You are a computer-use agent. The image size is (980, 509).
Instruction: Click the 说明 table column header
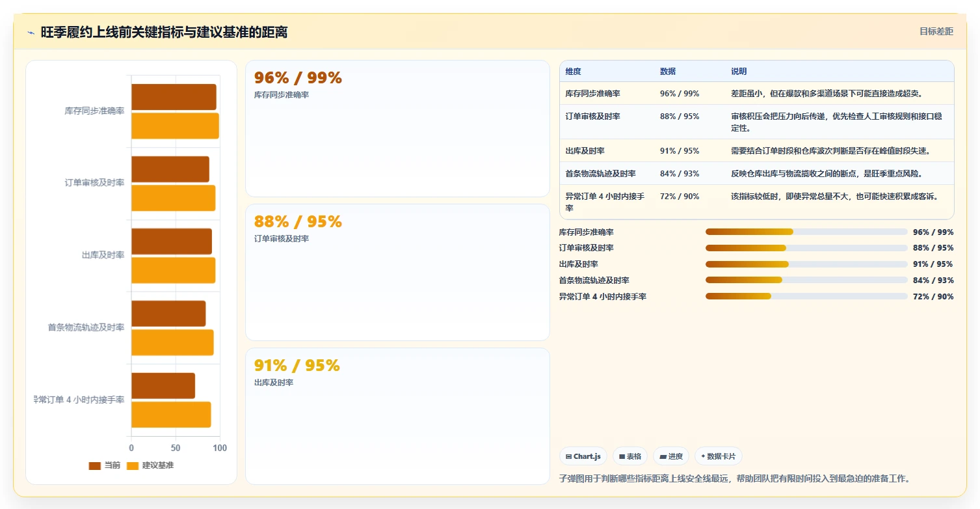pos(739,71)
